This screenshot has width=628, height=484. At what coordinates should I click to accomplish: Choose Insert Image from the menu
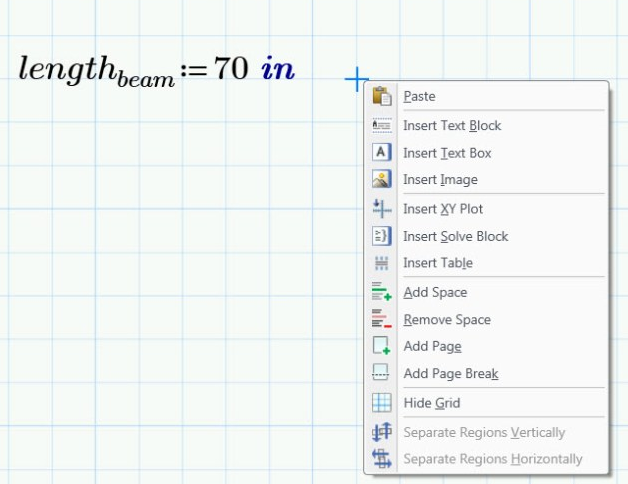(x=440, y=180)
